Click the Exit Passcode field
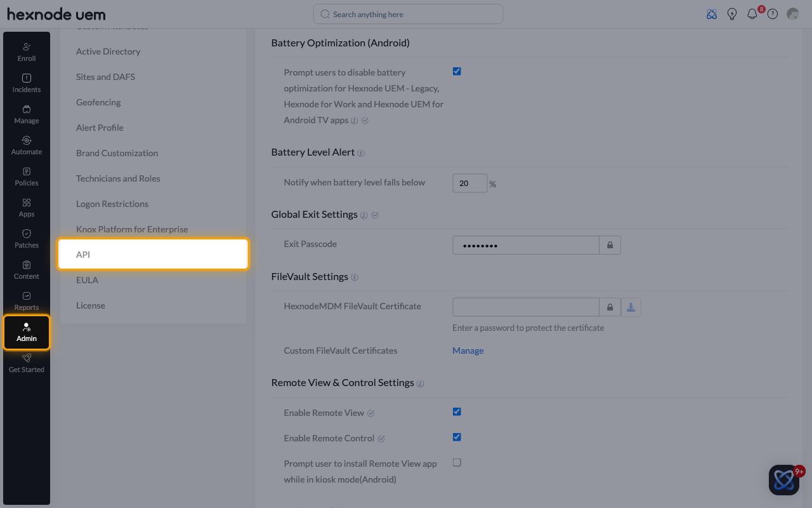The width and height of the screenshot is (812, 508). tap(526, 245)
